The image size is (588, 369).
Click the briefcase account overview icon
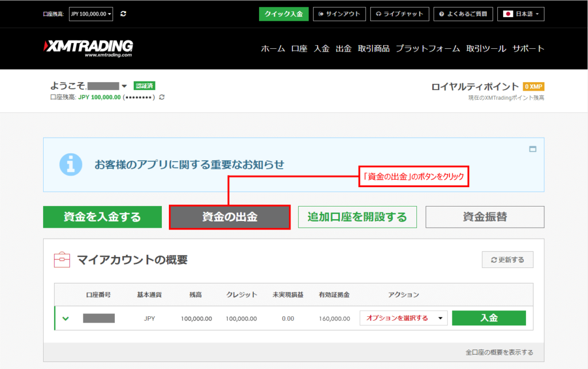pos(61,260)
